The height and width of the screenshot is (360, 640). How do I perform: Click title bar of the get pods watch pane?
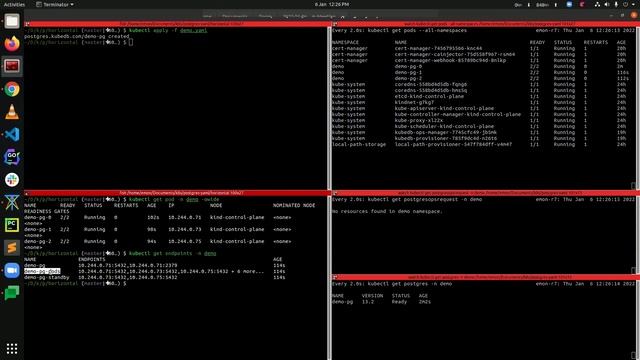[x=486, y=24]
